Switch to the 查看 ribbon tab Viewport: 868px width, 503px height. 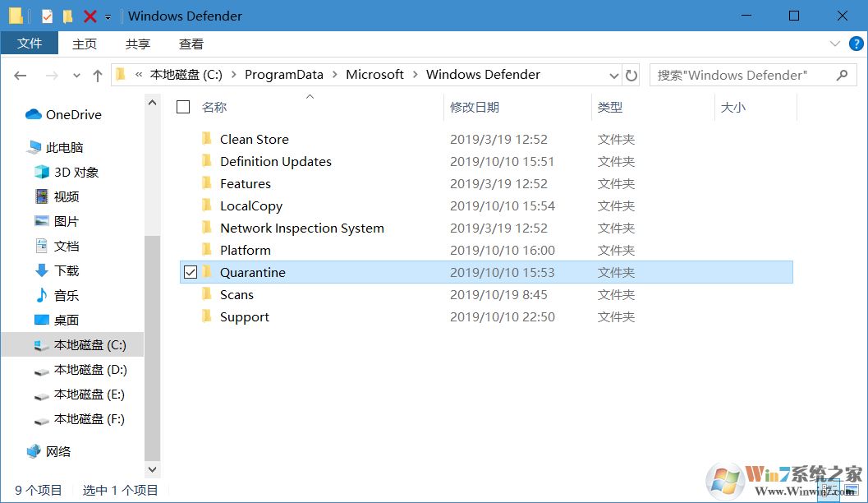(191, 44)
